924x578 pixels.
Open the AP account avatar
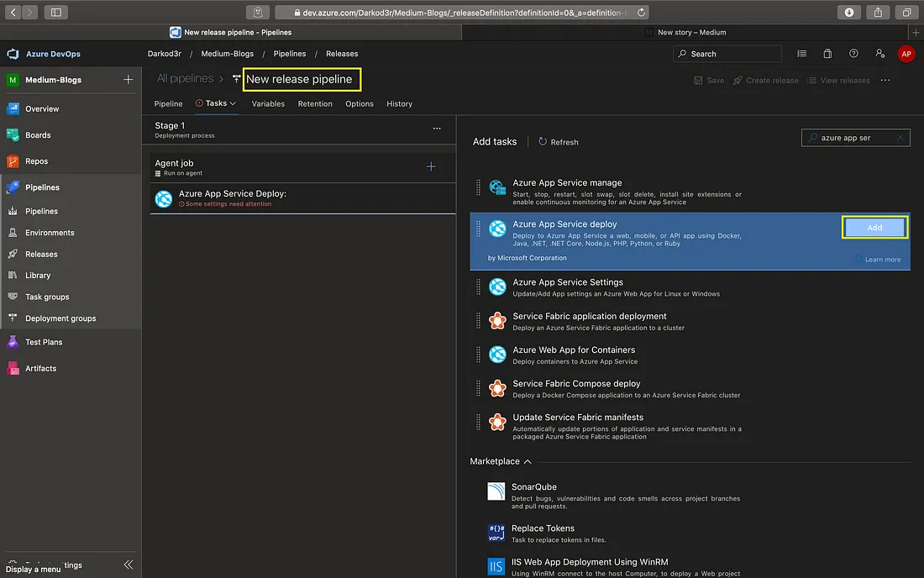coord(906,54)
